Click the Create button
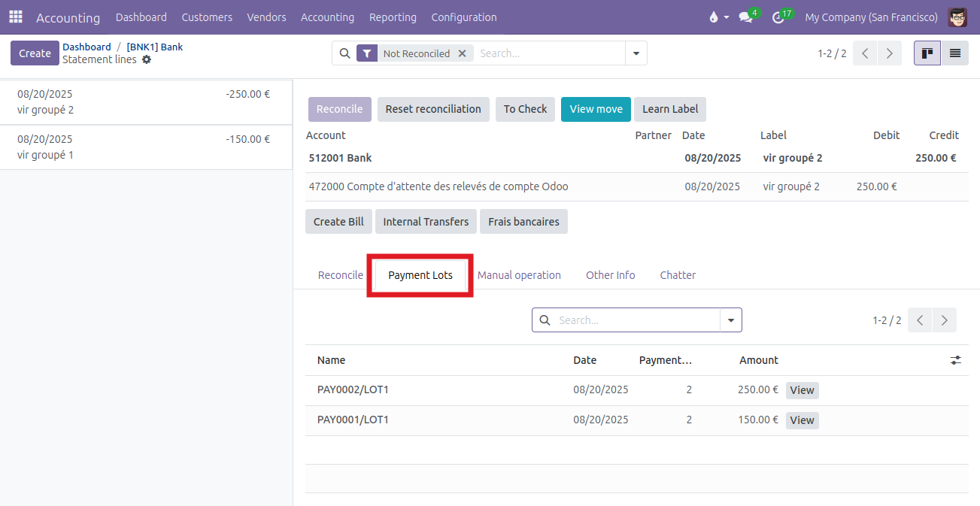Image resolution: width=980 pixels, height=506 pixels. 35,53
